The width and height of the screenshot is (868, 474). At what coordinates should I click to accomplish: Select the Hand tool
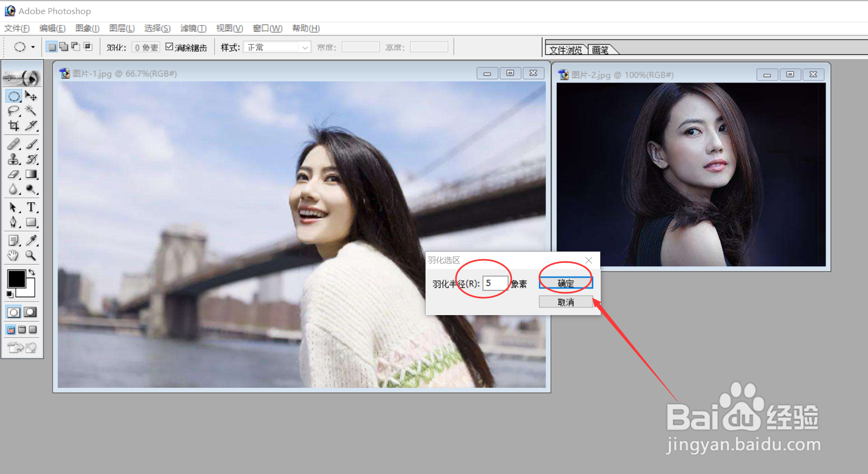tap(14, 255)
